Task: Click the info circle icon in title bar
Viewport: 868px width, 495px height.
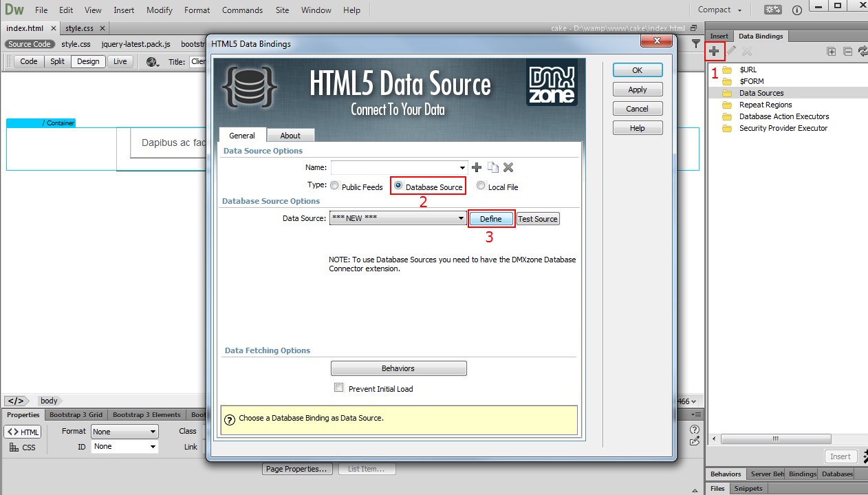Action: (x=797, y=10)
